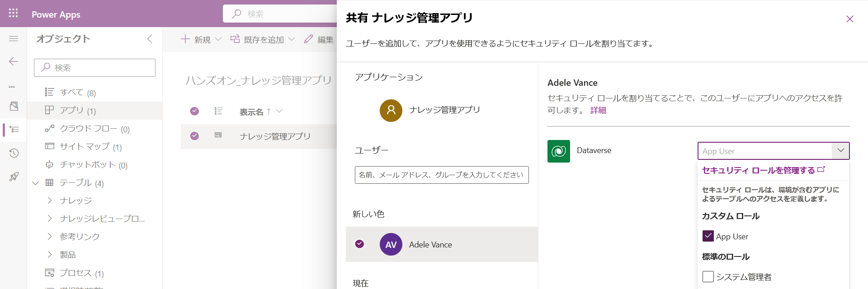Check the システム管理者 role checkbox
This screenshot has height=289, width=868.
708,276
